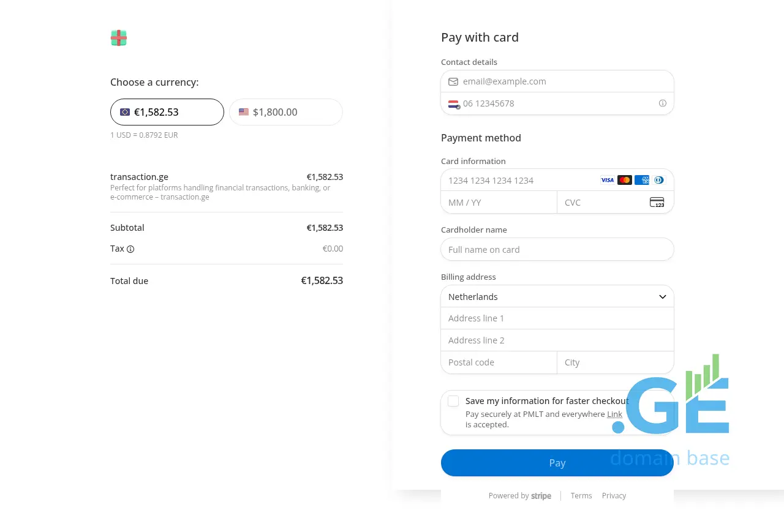Click the Stripe logo in footer
This screenshot has height=532, width=784.
click(x=541, y=496)
